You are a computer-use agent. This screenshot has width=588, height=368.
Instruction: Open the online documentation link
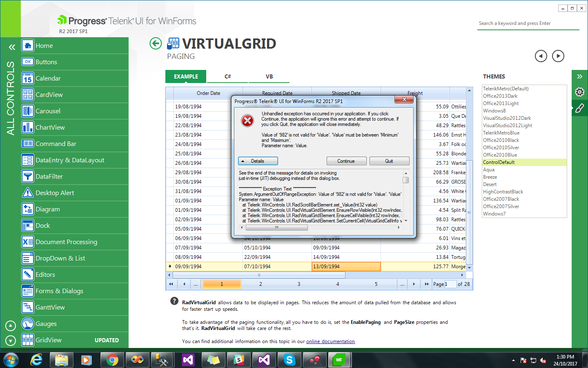point(330,341)
